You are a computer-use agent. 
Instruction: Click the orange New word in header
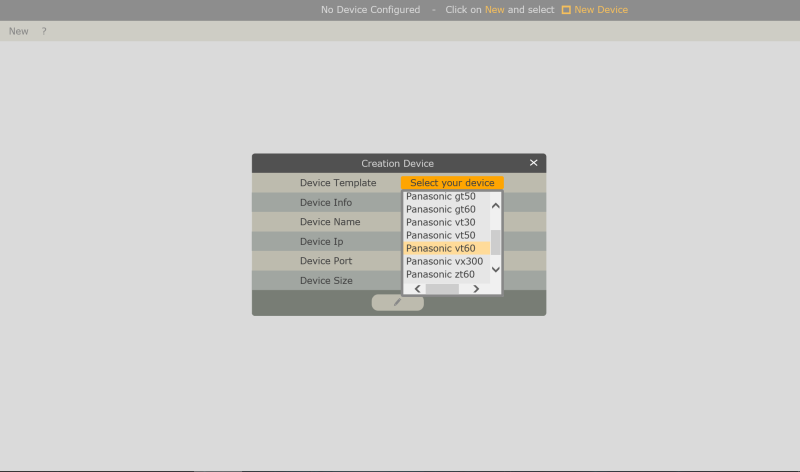[494, 10]
